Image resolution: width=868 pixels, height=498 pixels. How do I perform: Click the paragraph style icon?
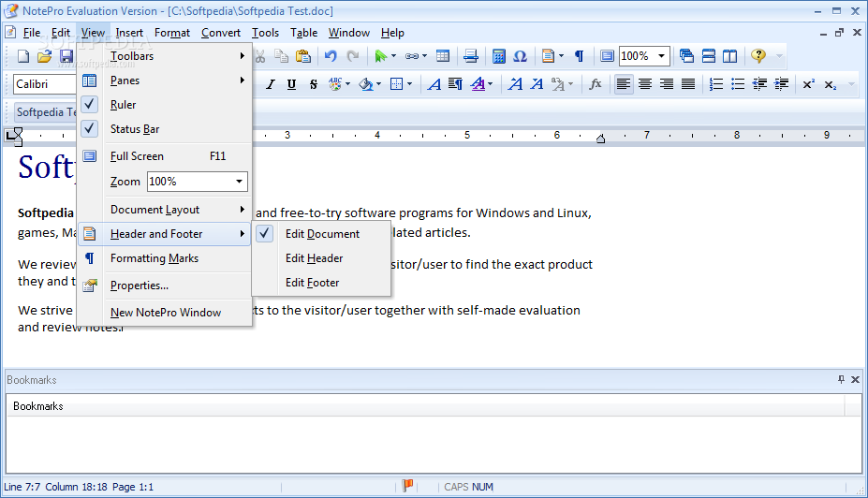(x=456, y=84)
